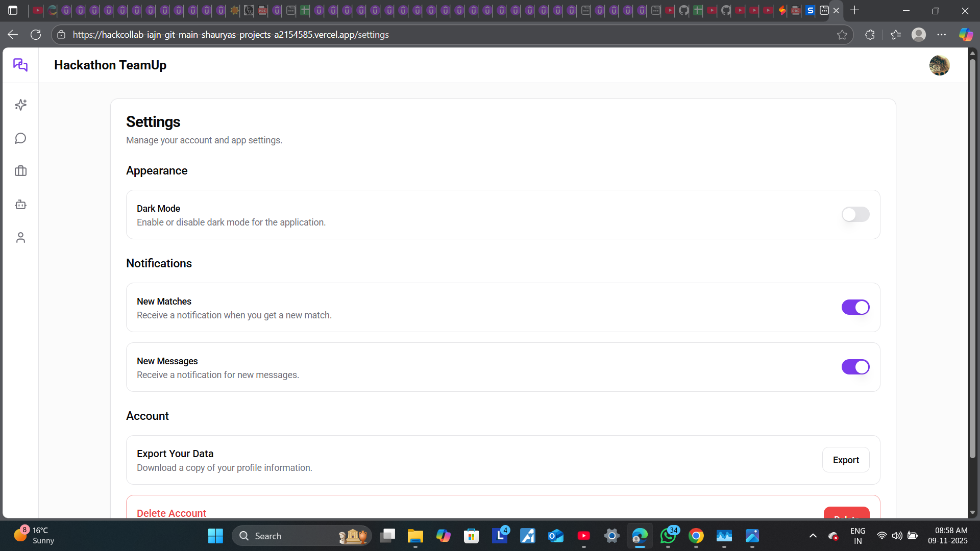Viewport: 980px width, 551px height.
Task: Turn off New Messages notifications
Action: pos(855,367)
